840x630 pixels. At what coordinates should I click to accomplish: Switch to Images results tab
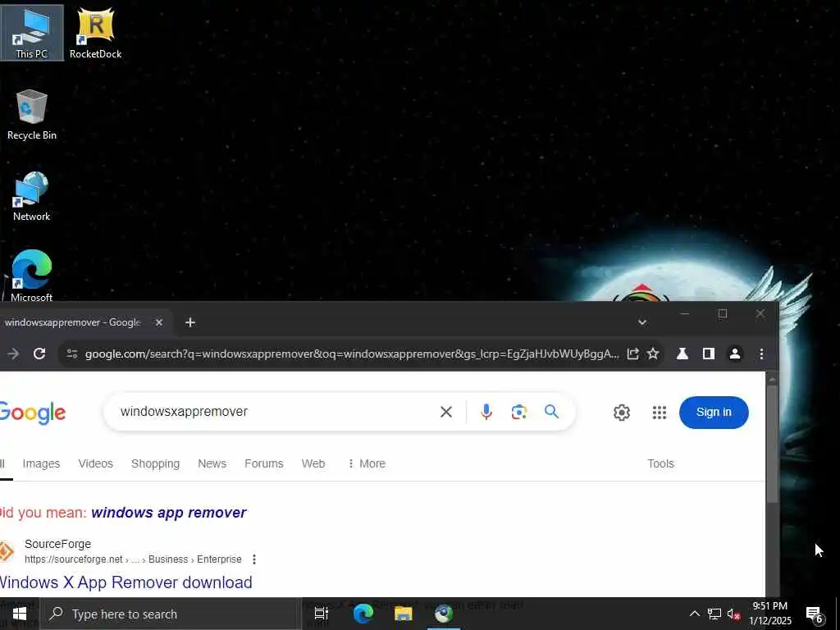pos(41,463)
